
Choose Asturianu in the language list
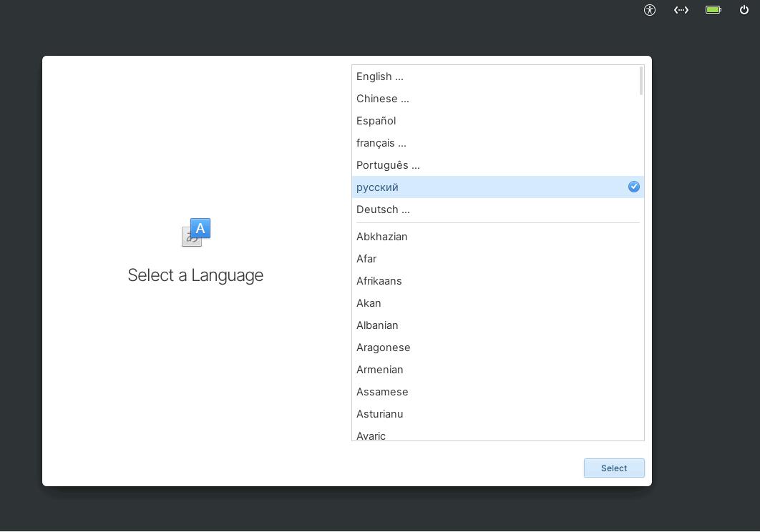tap(380, 414)
